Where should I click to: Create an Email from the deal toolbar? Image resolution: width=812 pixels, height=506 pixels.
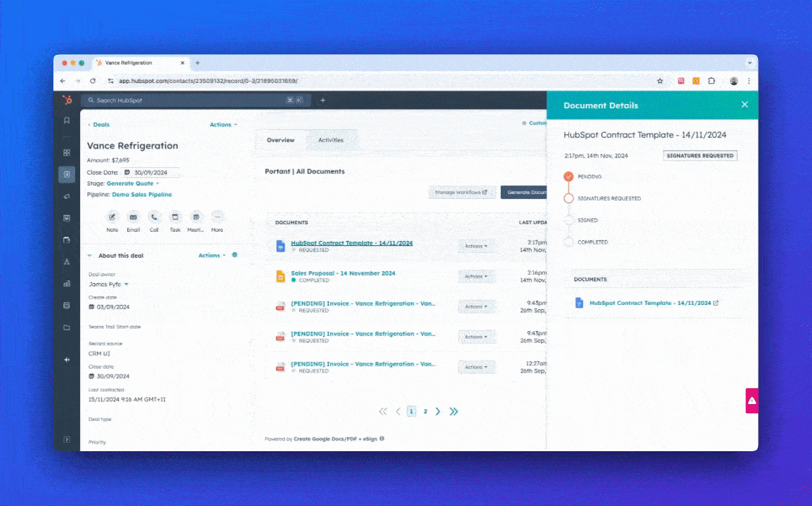[133, 217]
